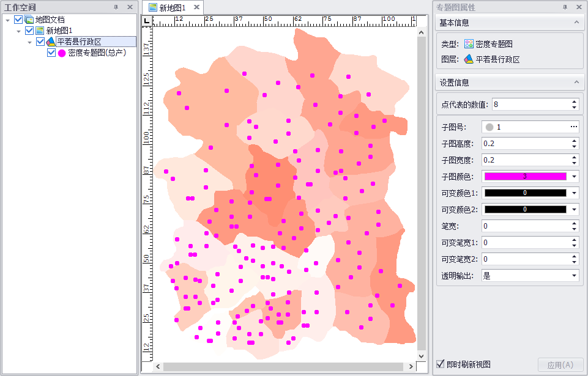The height and width of the screenshot is (376, 588).
Task: Click the magenta 子图颜色 color swatch
Action: coord(525,177)
